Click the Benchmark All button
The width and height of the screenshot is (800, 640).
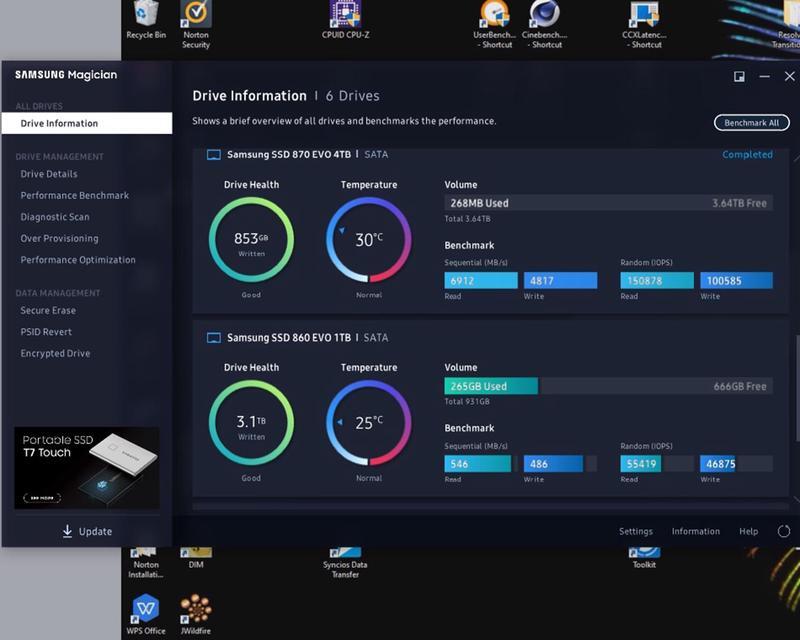(752, 123)
